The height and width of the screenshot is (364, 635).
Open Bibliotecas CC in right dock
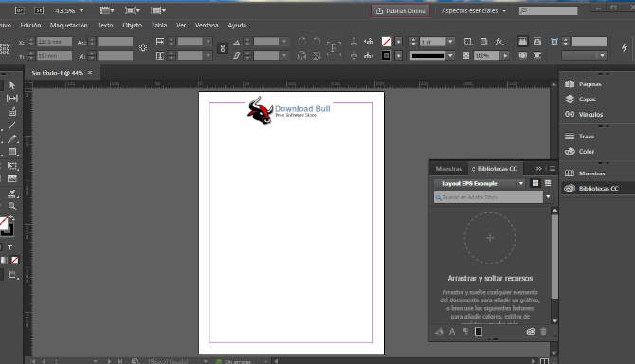(591, 189)
